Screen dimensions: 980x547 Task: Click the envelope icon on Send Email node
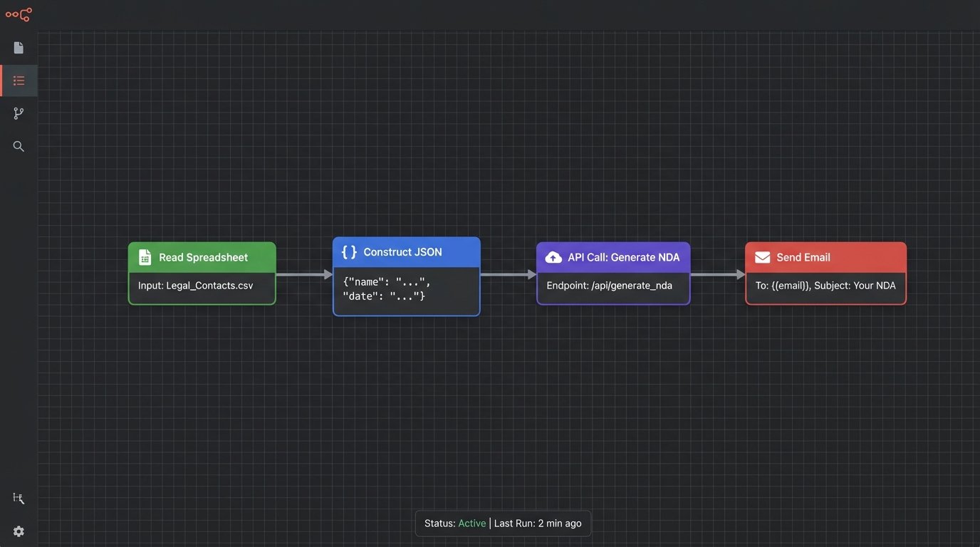[762, 257]
